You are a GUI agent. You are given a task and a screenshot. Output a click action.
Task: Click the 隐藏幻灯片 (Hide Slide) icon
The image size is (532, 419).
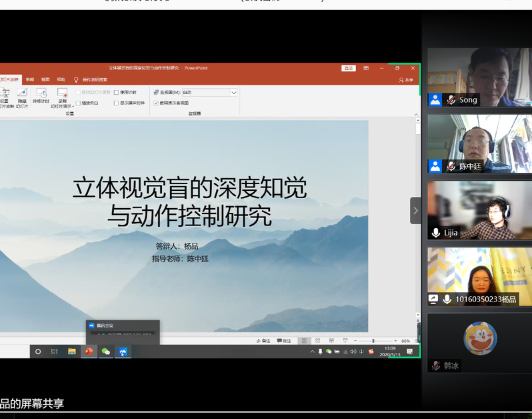coord(22,93)
